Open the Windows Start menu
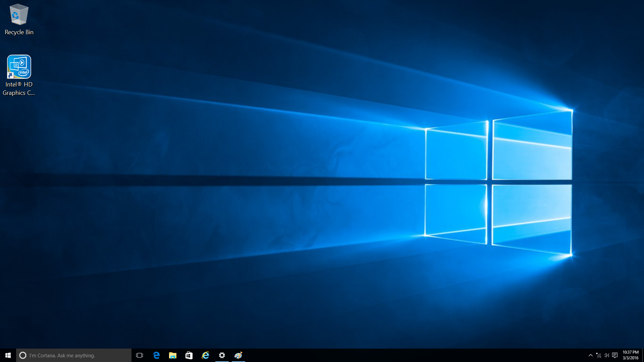Screen dimensions: 644x362 click(x=8, y=355)
